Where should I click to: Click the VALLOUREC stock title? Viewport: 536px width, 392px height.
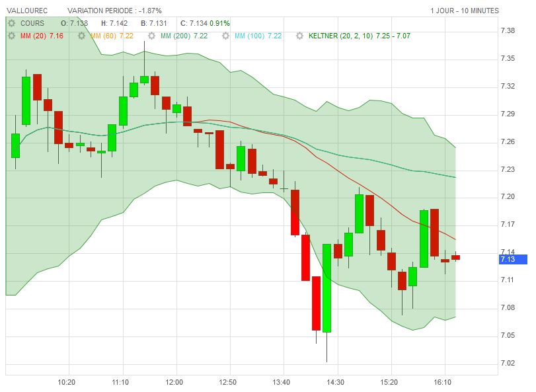[x=27, y=11]
